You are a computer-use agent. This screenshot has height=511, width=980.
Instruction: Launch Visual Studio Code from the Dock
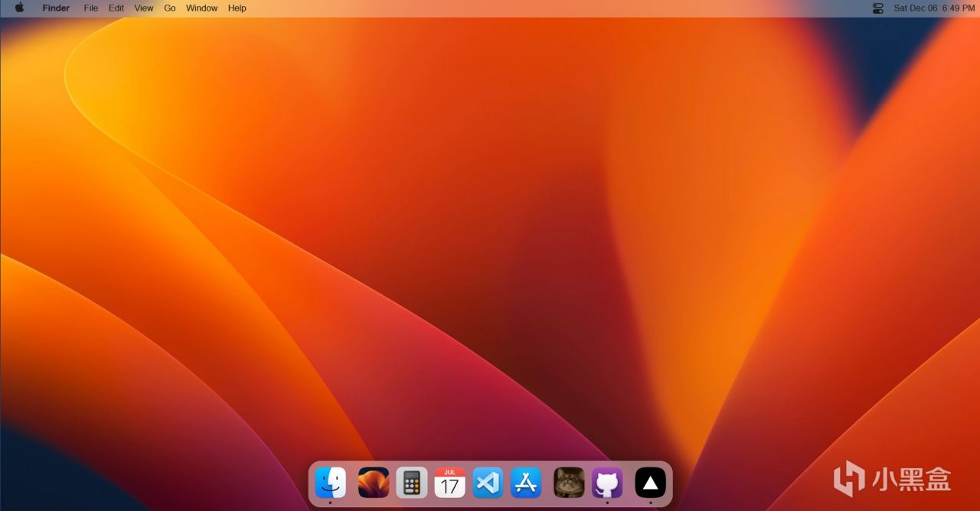488,483
